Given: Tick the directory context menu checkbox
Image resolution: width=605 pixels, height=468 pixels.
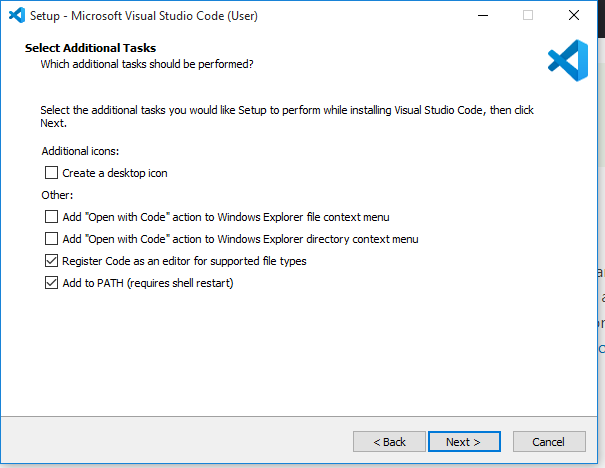Looking at the screenshot, I should pos(51,239).
